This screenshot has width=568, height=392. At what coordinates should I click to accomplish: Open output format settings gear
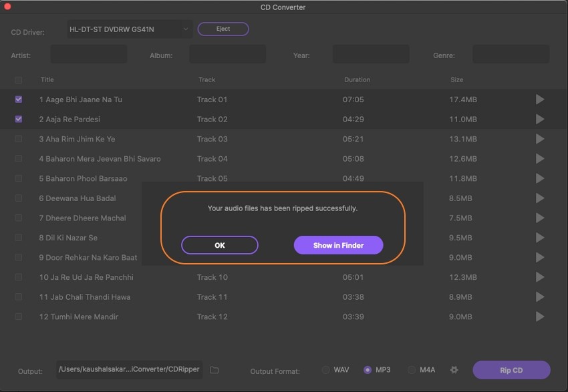coord(454,370)
